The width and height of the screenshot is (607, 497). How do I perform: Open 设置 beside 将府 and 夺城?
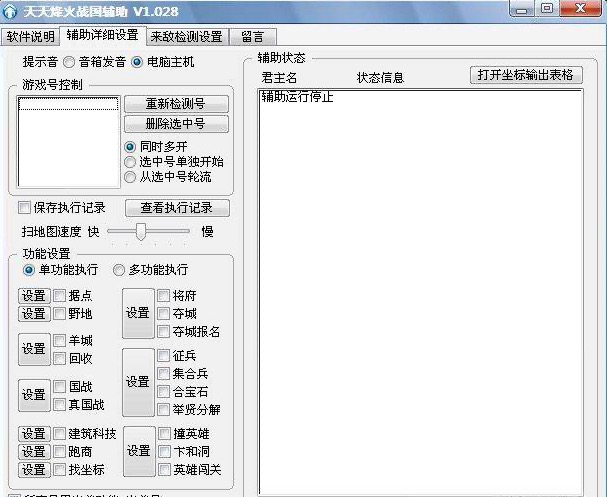[x=138, y=314]
